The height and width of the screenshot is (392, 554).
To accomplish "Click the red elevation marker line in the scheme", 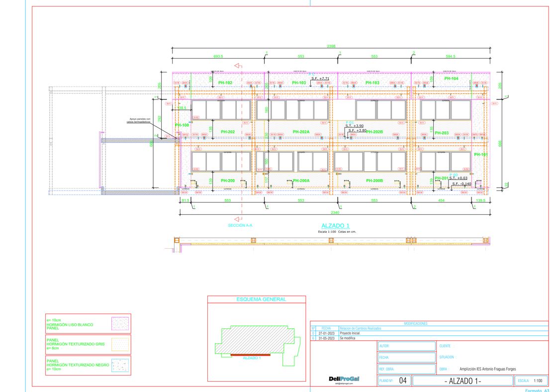I will click(x=251, y=355).
